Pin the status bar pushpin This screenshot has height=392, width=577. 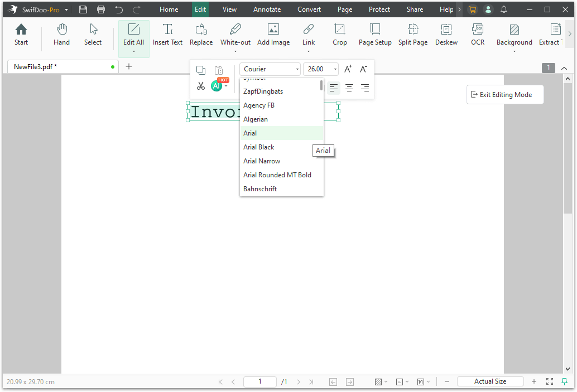pyautogui.click(x=566, y=381)
